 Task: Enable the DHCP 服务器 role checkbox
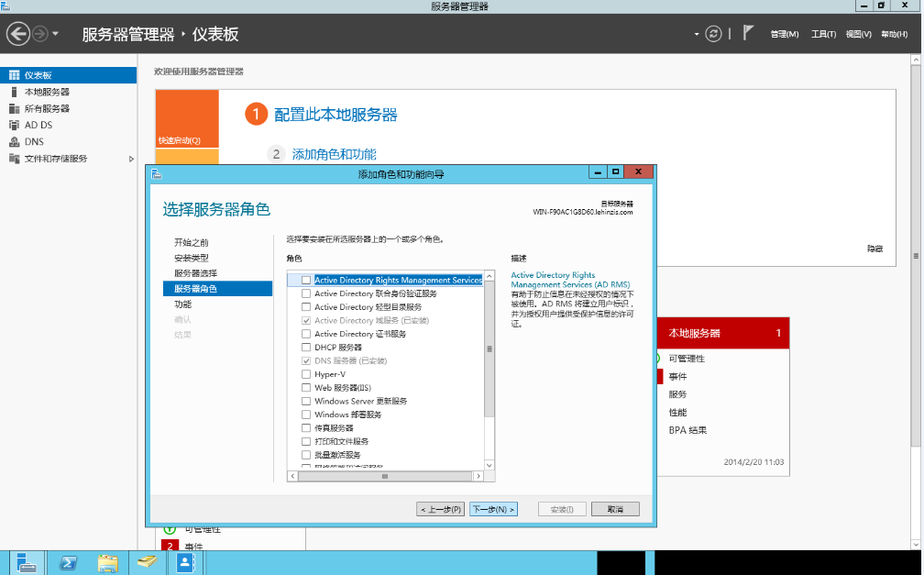point(306,348)
